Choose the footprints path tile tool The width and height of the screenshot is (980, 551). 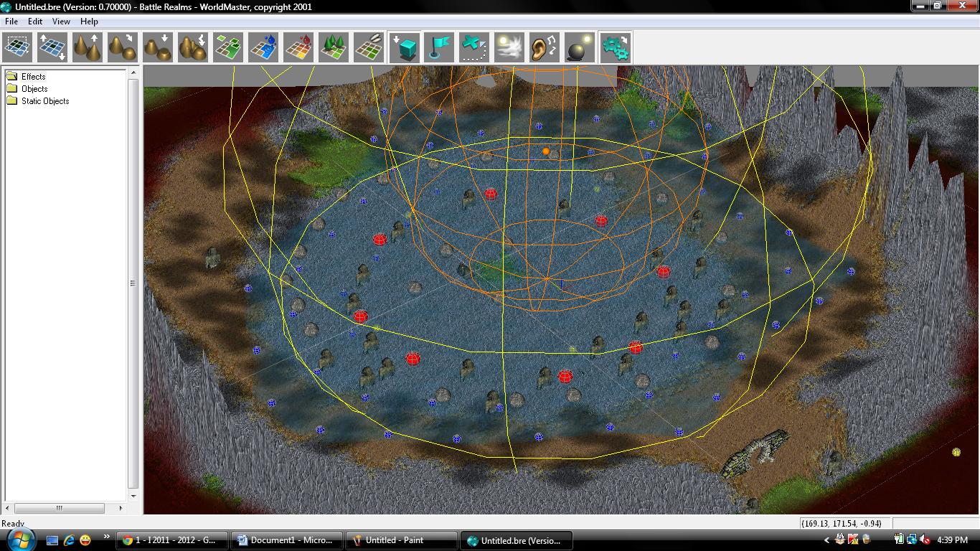[369, 47]
